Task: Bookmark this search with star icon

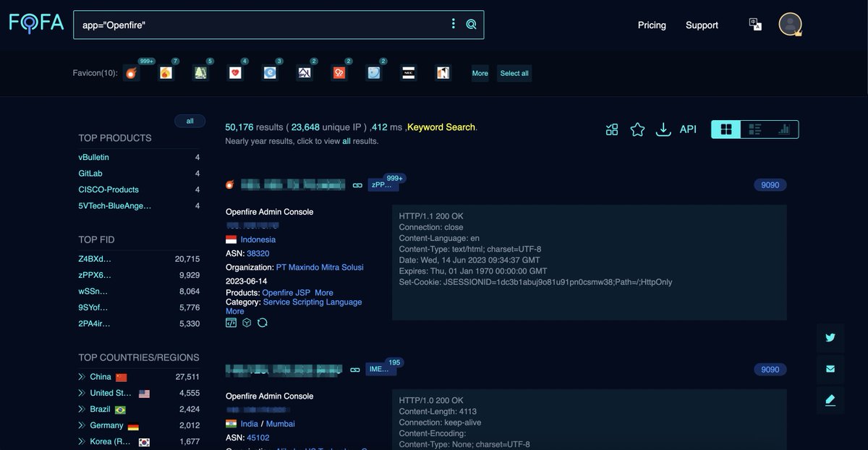Action: pyautogui.click(x=637, y=130)
